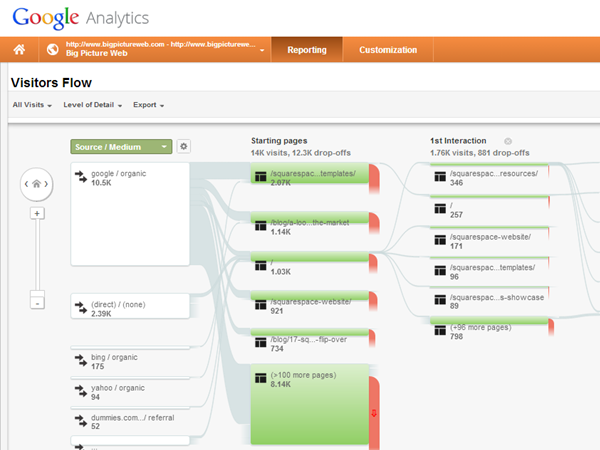Go to the Analytics home icon
Image resolution: width=600 pixels, height=450 pixels.
pos(19,49)
